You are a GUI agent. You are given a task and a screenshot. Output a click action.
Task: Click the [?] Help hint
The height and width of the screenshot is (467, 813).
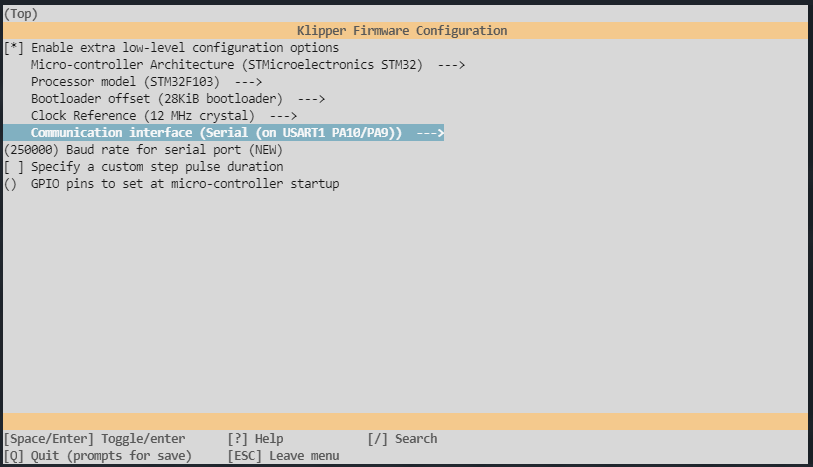(255, 438)
